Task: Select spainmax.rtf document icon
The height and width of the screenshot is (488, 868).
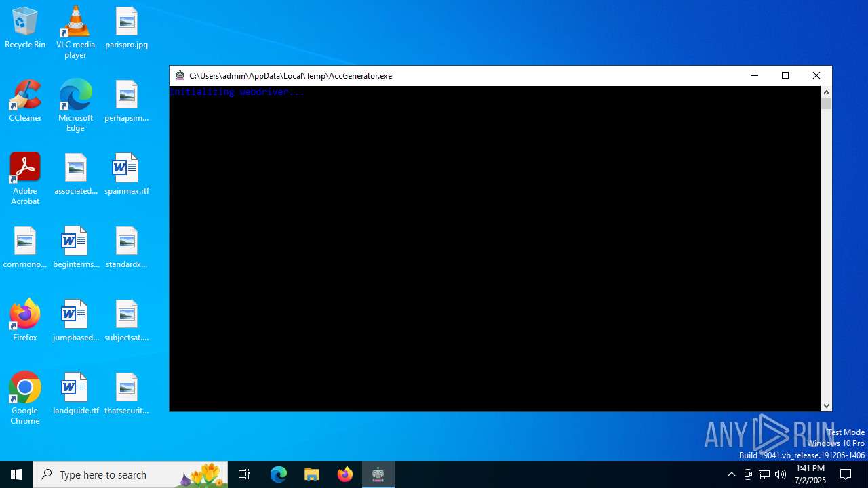Action: pos(126,174)
